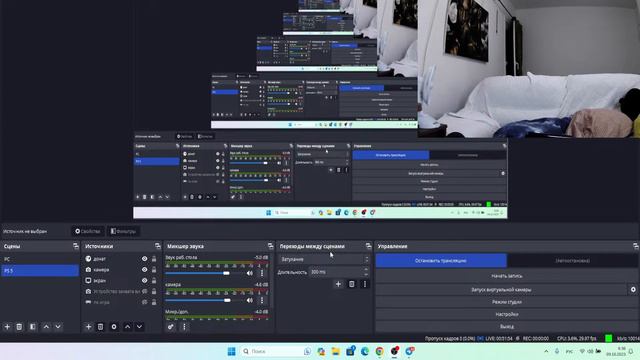
Task: Open Windows Start menu on taskbar
Action: (231, 351)
